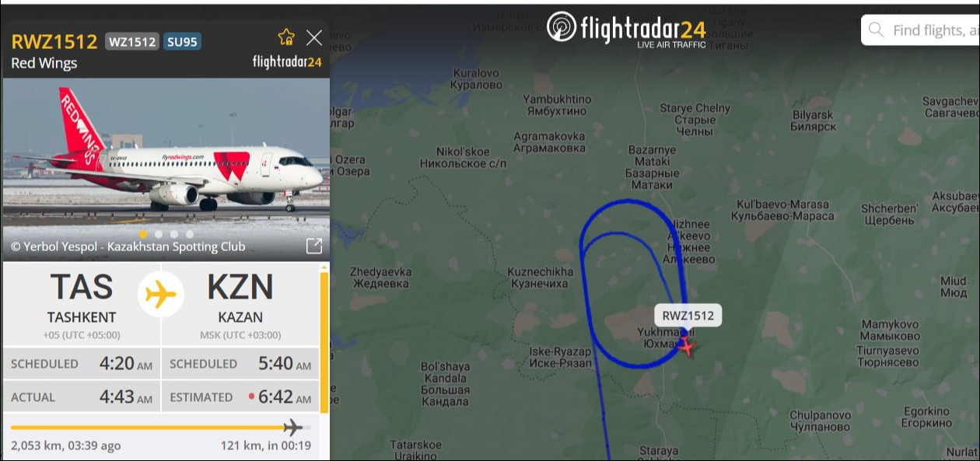
Task: Click the SU95 aircraft type badge
Action: 182,41
